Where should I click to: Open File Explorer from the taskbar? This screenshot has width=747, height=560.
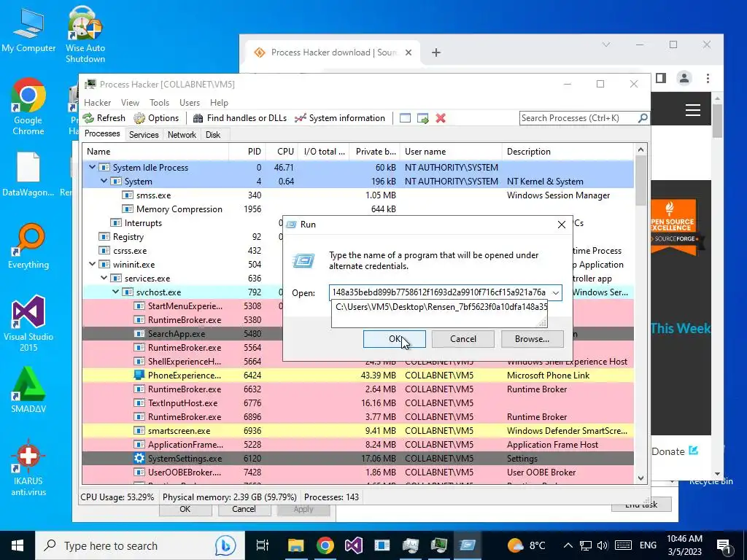point(295,545)
